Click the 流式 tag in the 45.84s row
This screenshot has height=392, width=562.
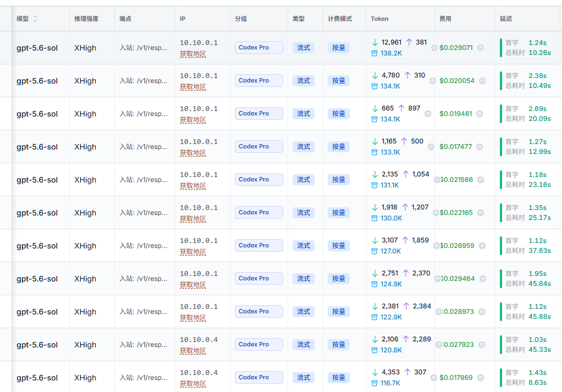tap(304, 278)
